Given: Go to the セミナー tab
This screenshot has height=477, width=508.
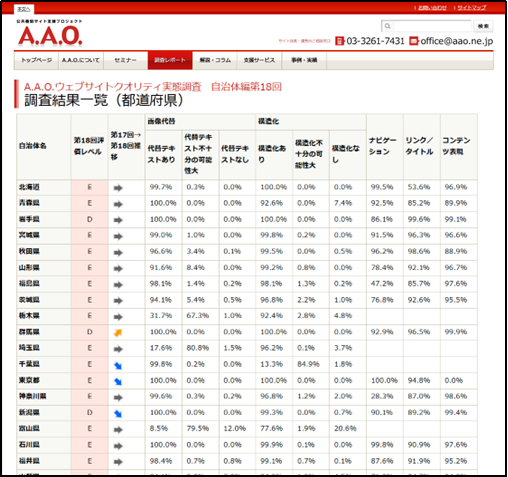Looking at the screenshot, I should [126, 60].
